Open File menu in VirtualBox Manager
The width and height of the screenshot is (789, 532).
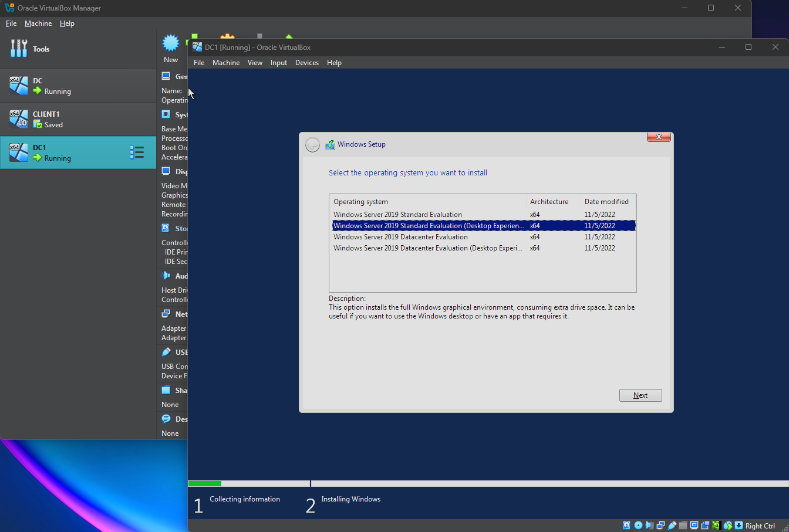coord(11,23)
